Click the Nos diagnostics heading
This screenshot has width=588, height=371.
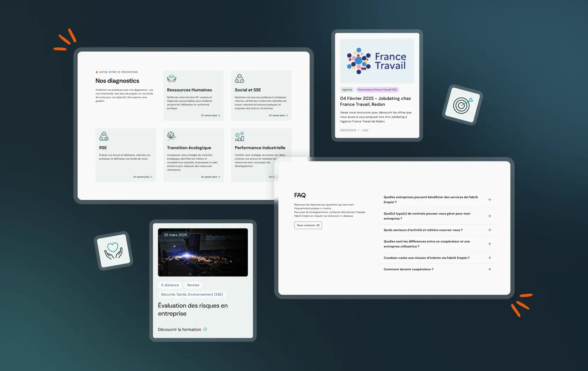click(117, 81)
